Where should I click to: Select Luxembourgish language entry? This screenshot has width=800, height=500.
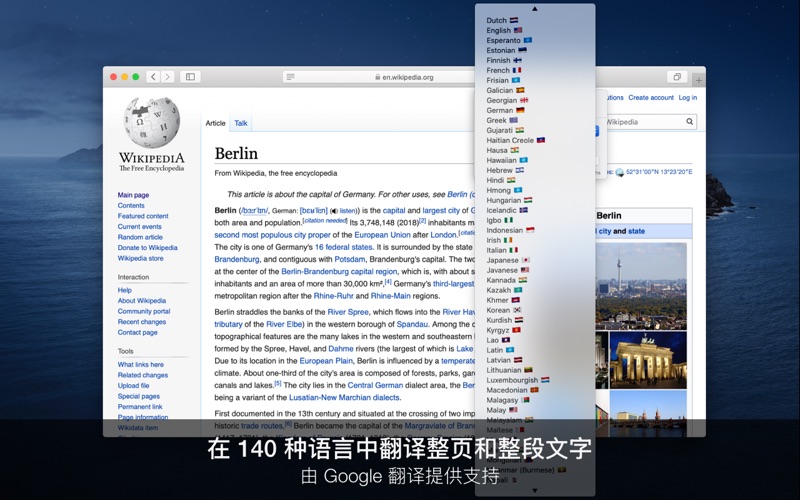point(517,380)
